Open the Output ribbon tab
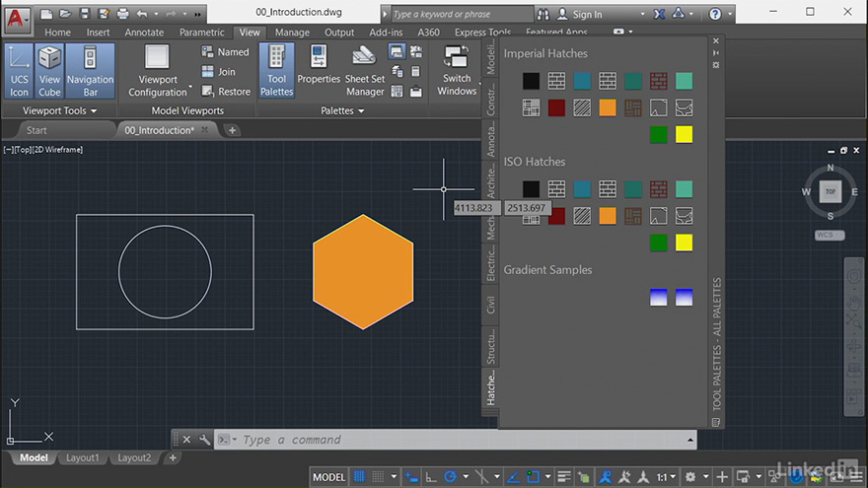This screenshot has width=868, height=488. [x=338, y=33]
